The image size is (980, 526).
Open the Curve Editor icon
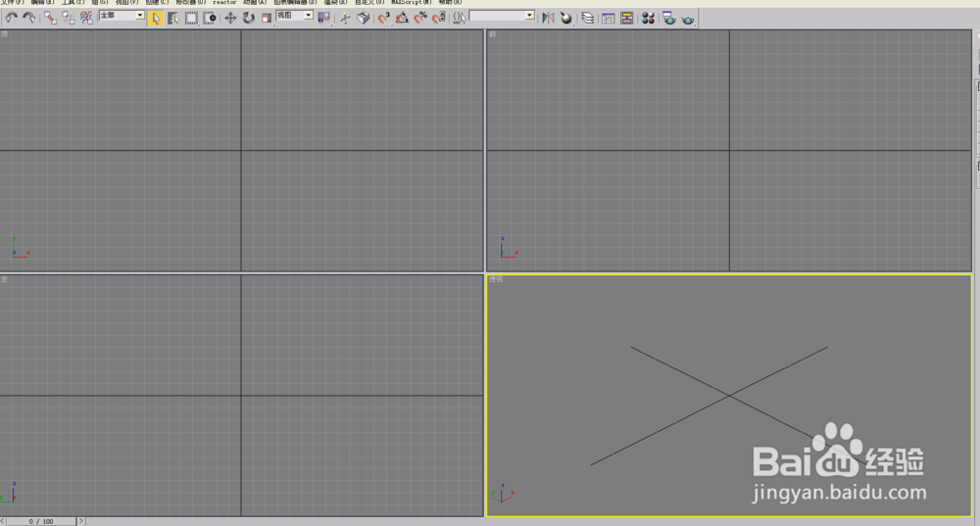click(x=609, y=18)
